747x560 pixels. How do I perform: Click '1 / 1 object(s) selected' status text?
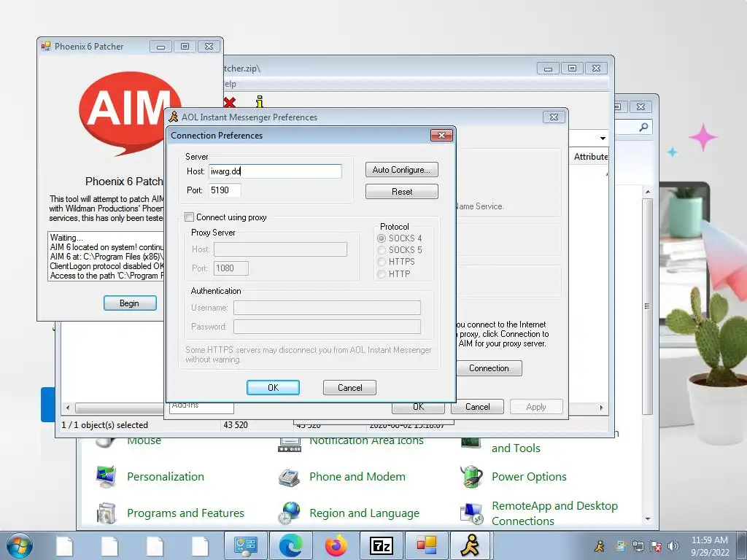pyautogui.click(x=104, y=425)
